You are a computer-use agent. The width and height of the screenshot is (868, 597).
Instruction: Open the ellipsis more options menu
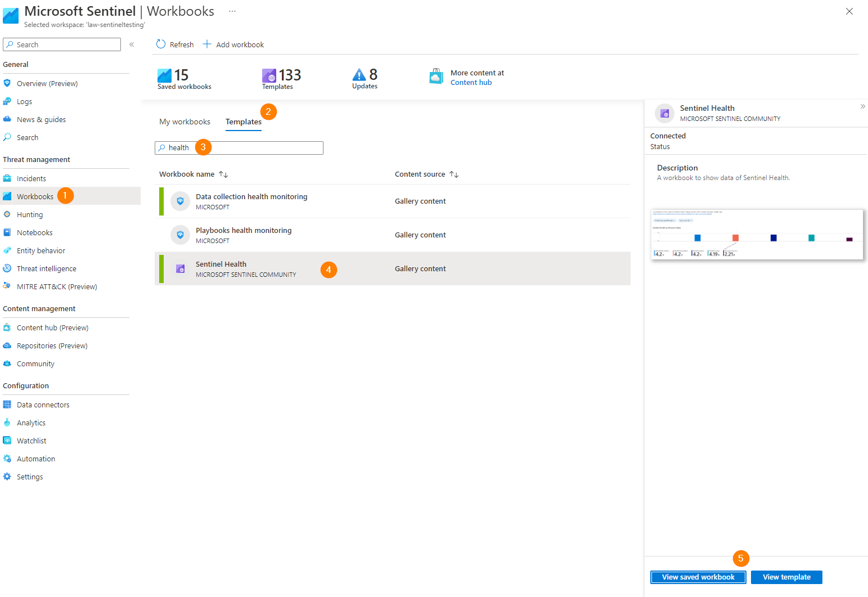[232, 11]
